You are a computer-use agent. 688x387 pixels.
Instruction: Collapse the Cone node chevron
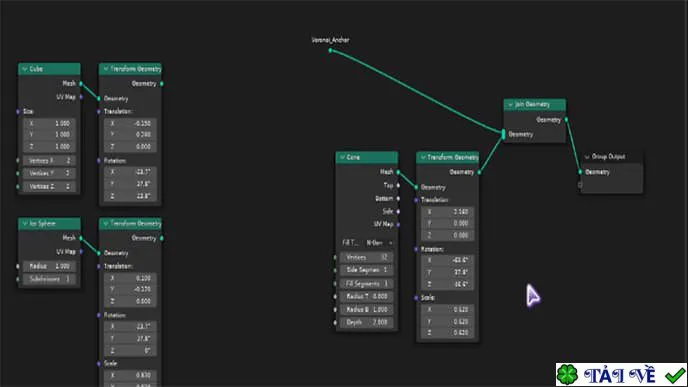(342, 157)
